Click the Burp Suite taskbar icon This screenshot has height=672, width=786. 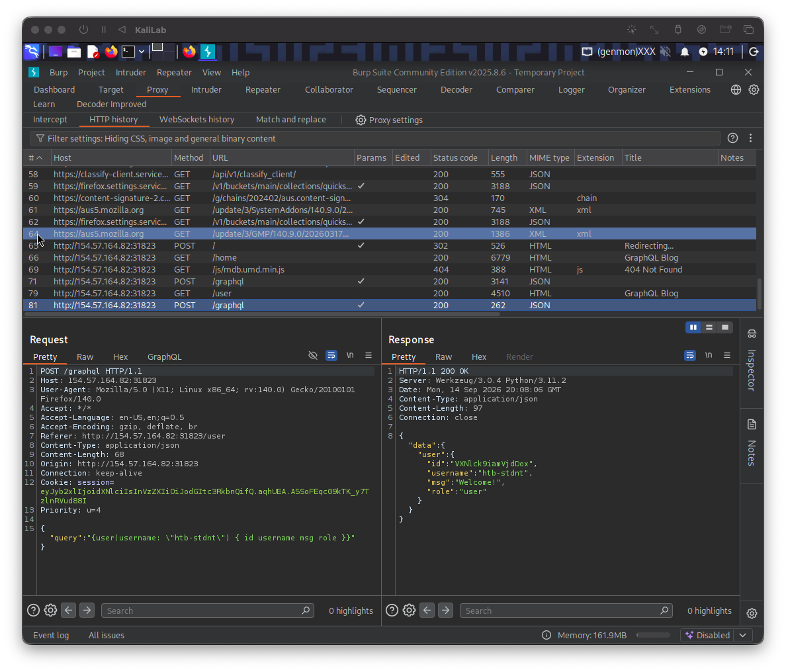tap(208, 52)
